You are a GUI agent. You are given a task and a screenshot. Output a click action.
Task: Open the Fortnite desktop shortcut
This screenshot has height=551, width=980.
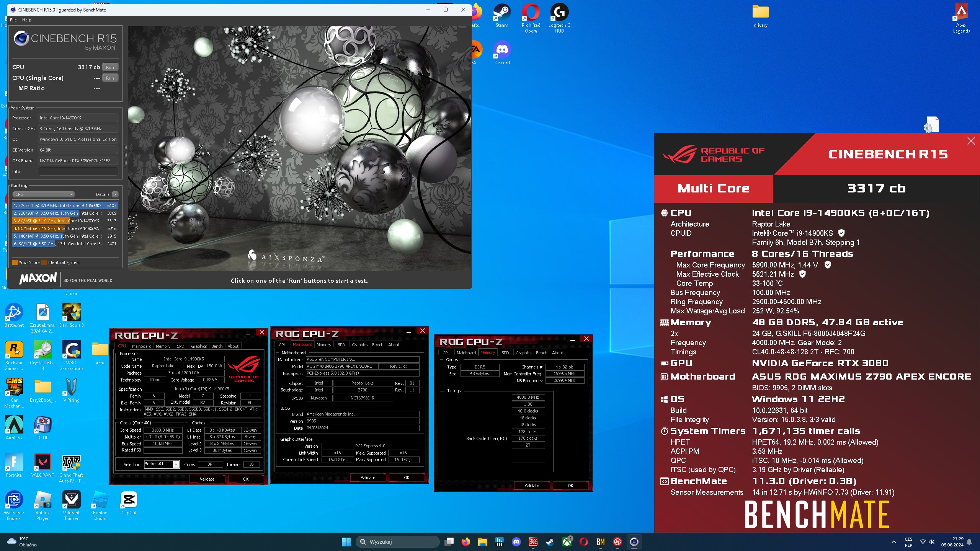pos(14,465)
